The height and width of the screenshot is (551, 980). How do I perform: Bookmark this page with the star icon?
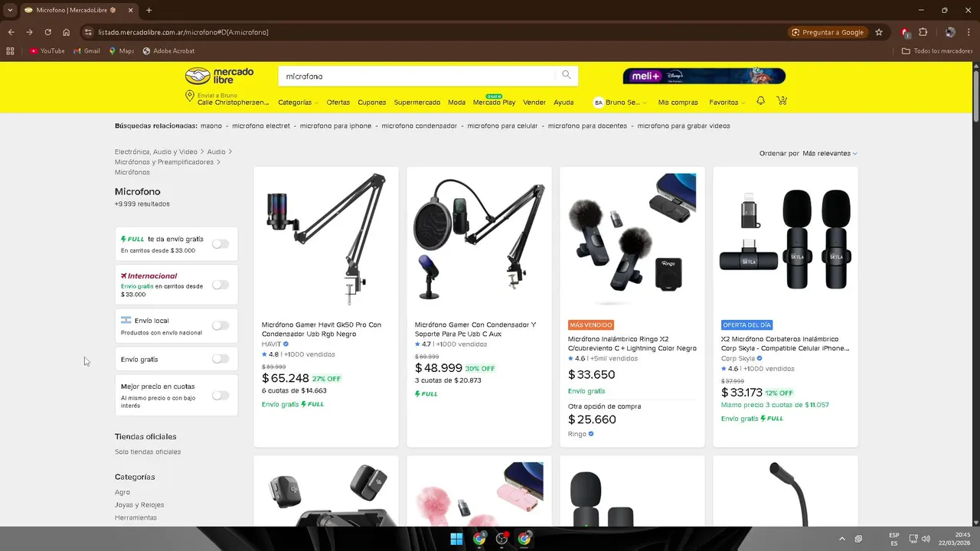coord(879,32)
